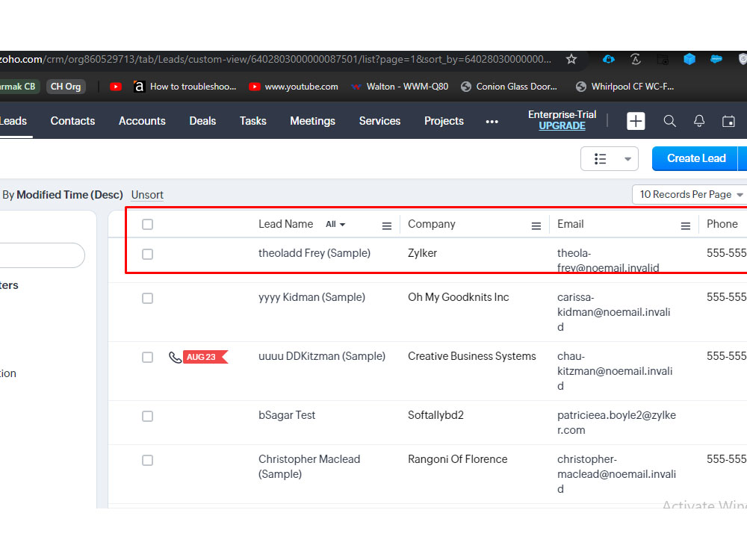The height and width of the screenshot is (560, 747).
Task: Open the Walton - WWM-Q80 bookmark
Action: (400, 87)
